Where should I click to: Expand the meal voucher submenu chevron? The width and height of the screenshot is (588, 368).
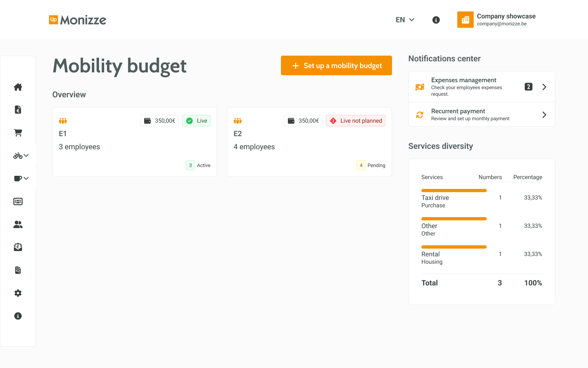25,178
